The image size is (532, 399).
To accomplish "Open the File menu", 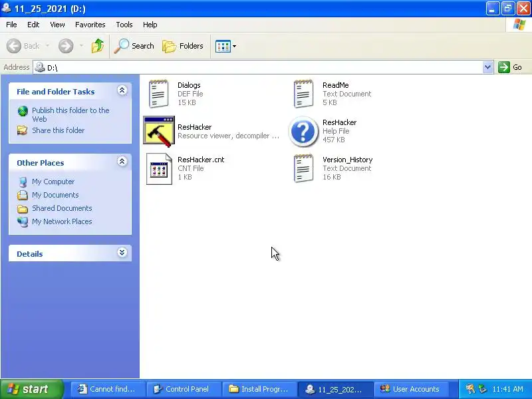I will coord(11,25).
